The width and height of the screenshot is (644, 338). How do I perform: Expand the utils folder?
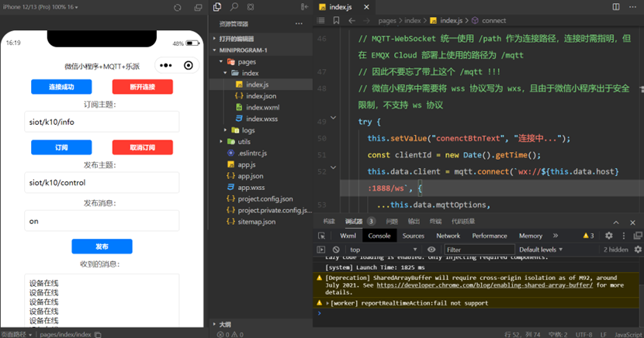click(x=221, y=142)
